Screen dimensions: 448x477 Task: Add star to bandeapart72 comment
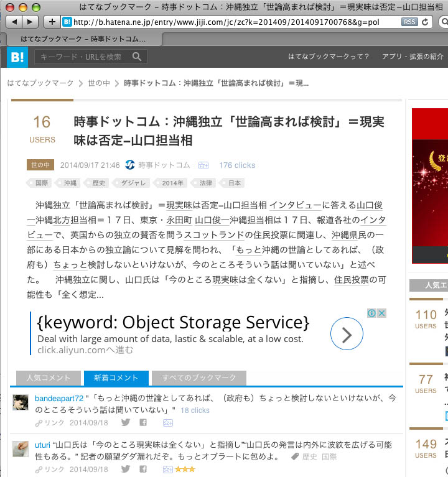pyautogui.click(x=168, y=422)
